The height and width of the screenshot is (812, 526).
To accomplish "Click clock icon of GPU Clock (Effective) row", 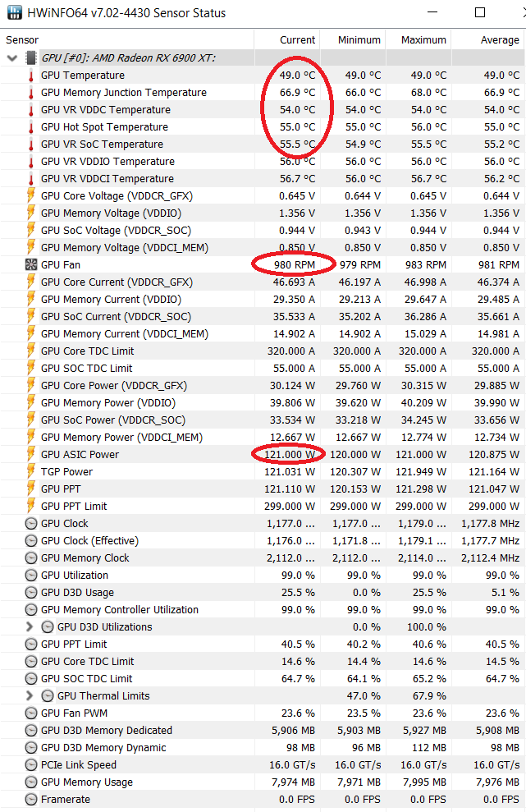I will (31, 540).
